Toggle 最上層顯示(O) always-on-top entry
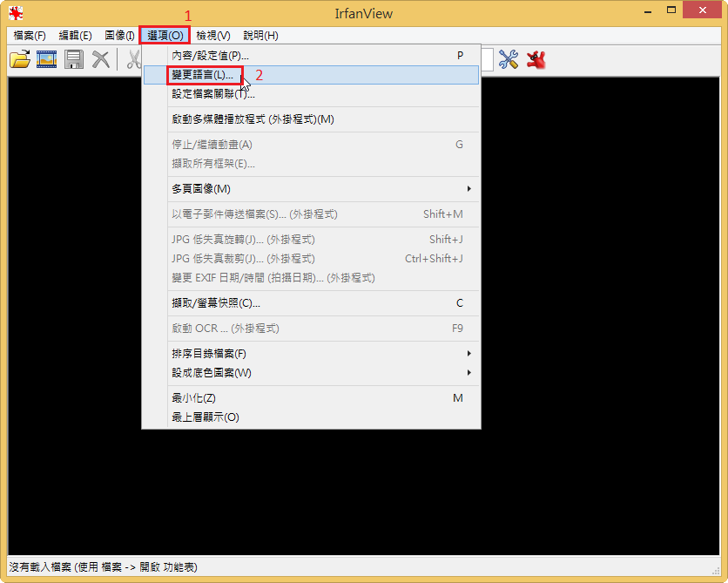Image resolution: width=728 pixels, height=583 pixels. (311, 417)
